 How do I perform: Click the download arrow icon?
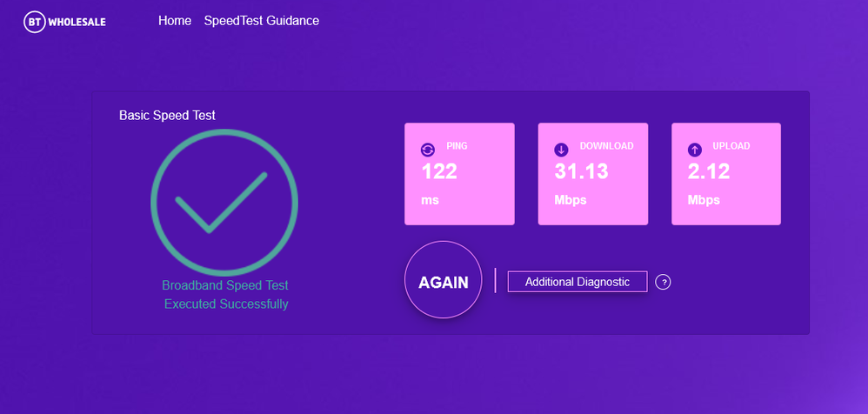[561, 149]
